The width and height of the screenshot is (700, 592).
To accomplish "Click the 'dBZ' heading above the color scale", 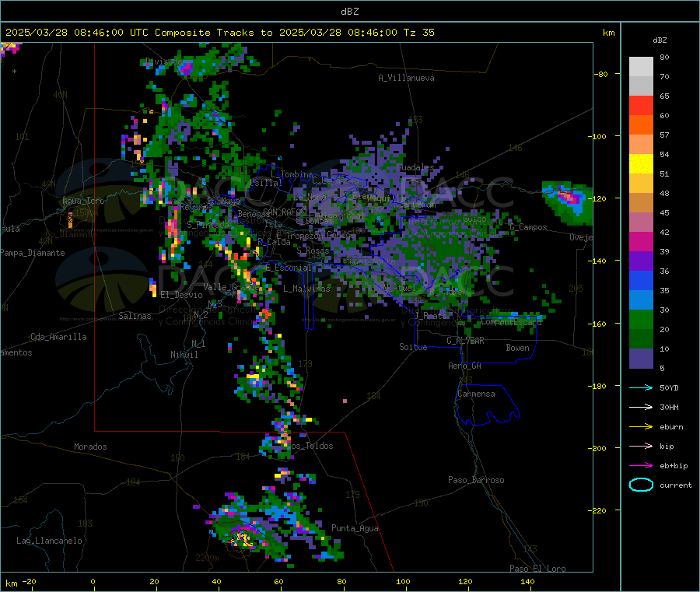I will [x=660, y=40].
